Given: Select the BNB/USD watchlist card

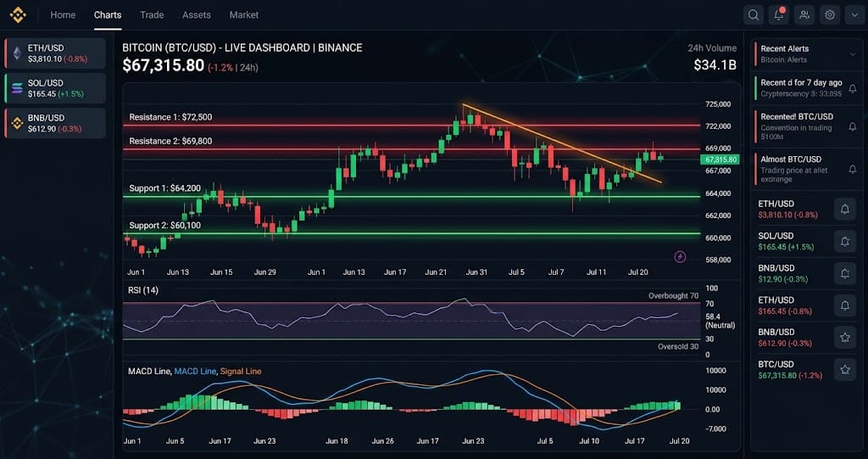Looking at the screenshot, I should click(55, 123).
